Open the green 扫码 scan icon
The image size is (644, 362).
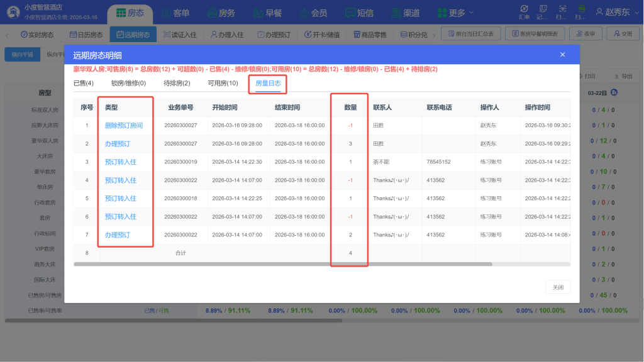(581, 11)
